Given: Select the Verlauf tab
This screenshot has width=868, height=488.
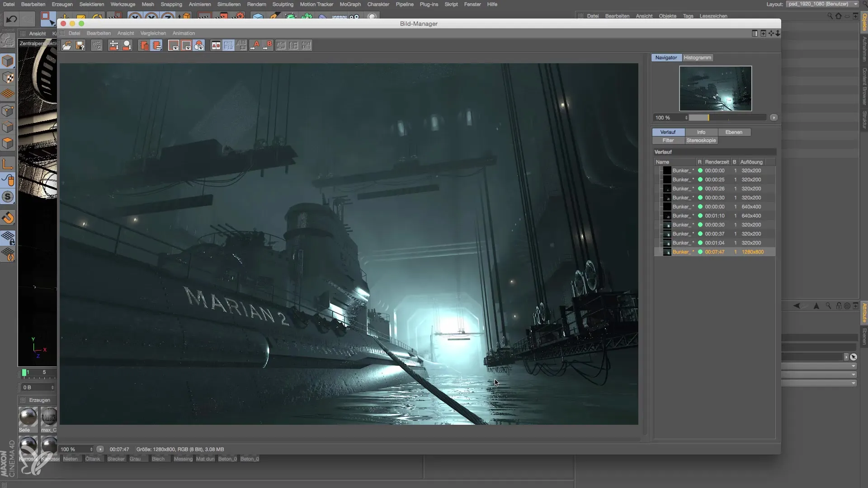Looking at the screenshot, I should [668, 132].
